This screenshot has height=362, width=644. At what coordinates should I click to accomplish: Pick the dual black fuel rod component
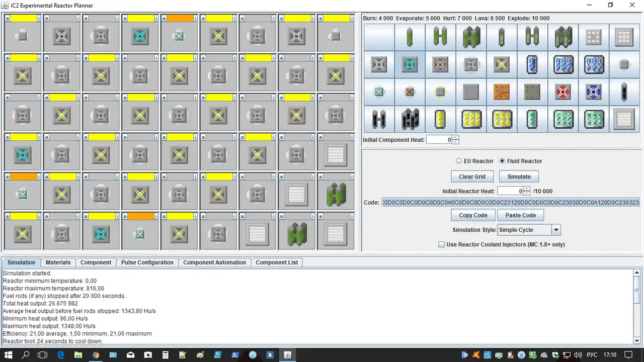click(379, 119)
